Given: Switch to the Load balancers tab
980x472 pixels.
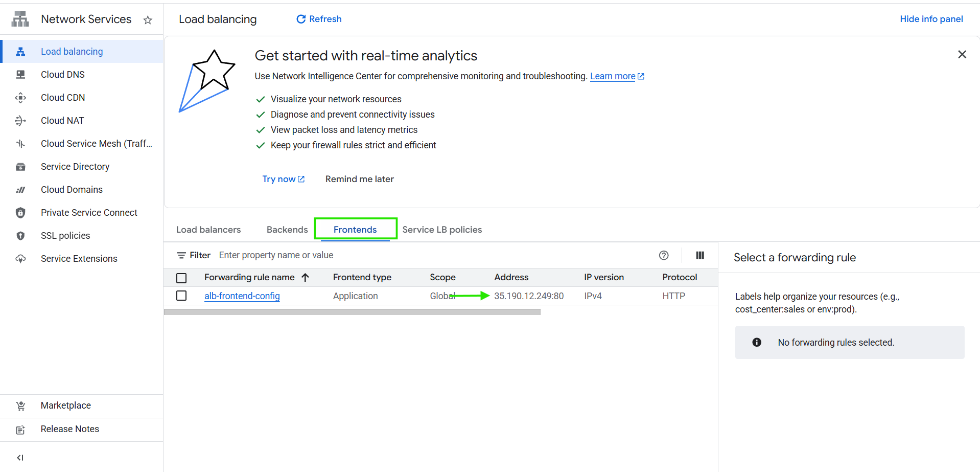Looking at the screenshot, I should [208, 230].
